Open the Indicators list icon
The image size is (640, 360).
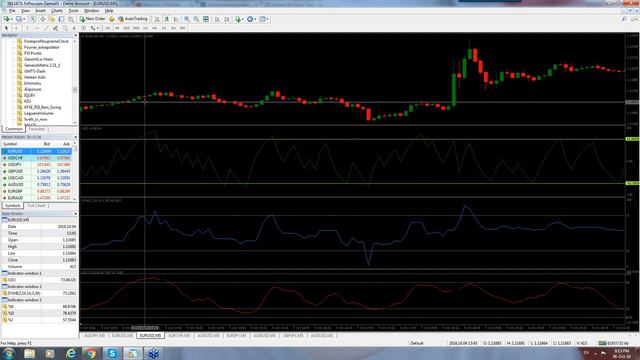click(238, 19)
